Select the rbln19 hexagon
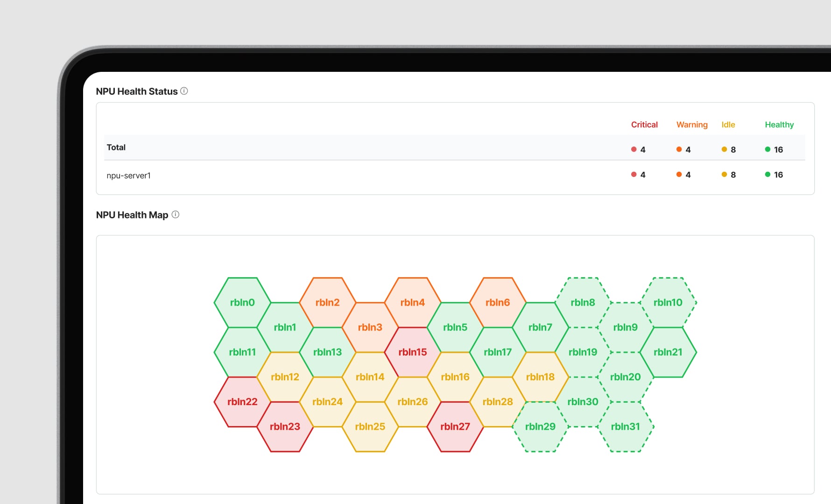Image resolution: width=831 pixels, height=504 pixels. [x=583, y=352]
